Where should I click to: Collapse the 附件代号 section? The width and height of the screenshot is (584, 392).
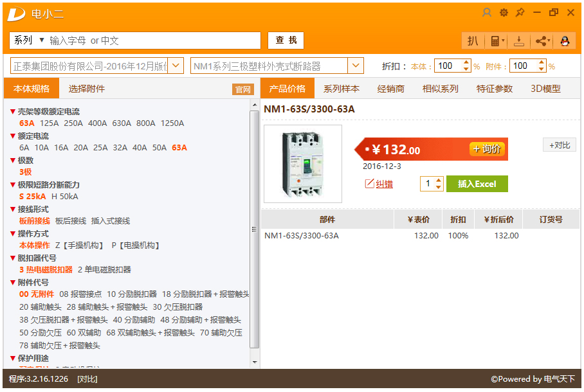(x=13, y=283)
